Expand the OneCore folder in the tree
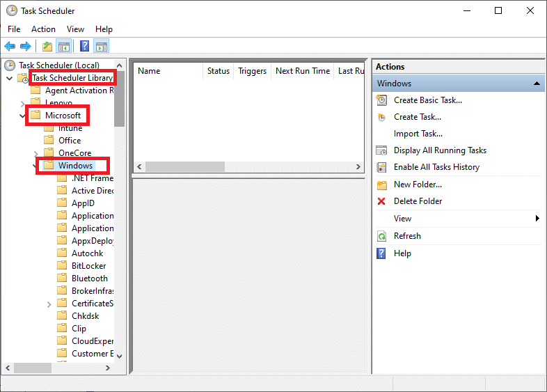Screen dimensions: 547x392 36,153
